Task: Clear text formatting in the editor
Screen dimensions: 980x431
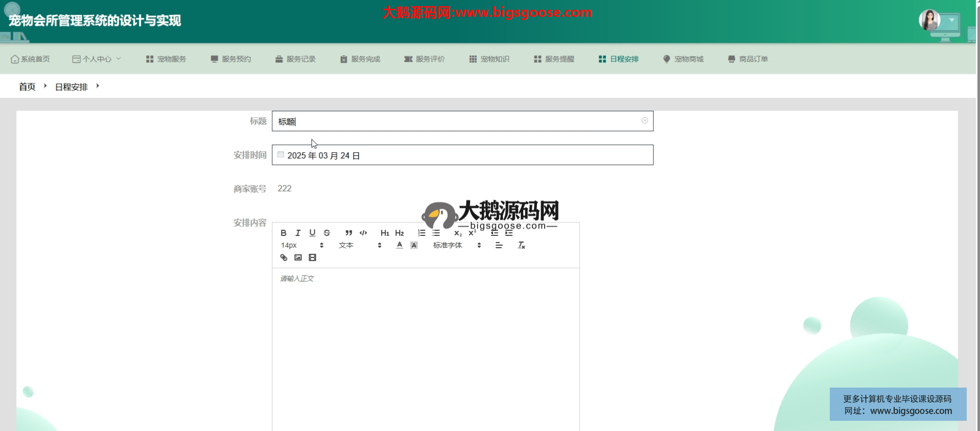Action: click(x=521, y=246)
